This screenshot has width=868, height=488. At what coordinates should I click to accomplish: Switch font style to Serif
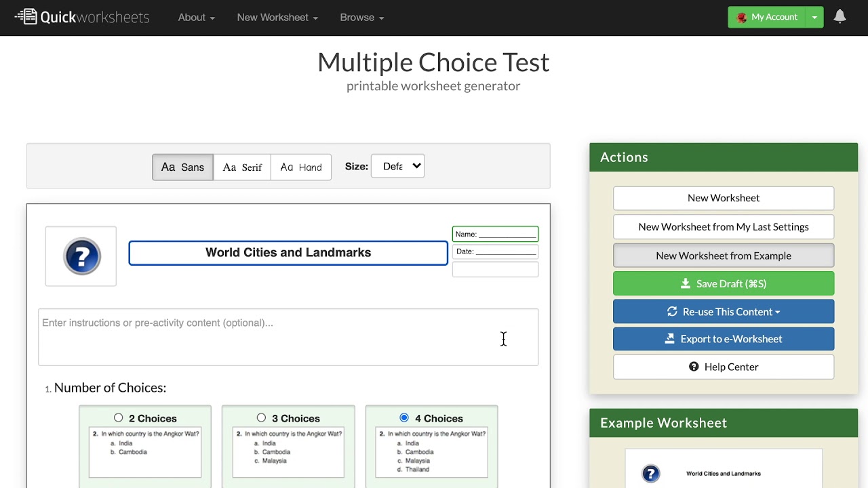tap(242, 167)
